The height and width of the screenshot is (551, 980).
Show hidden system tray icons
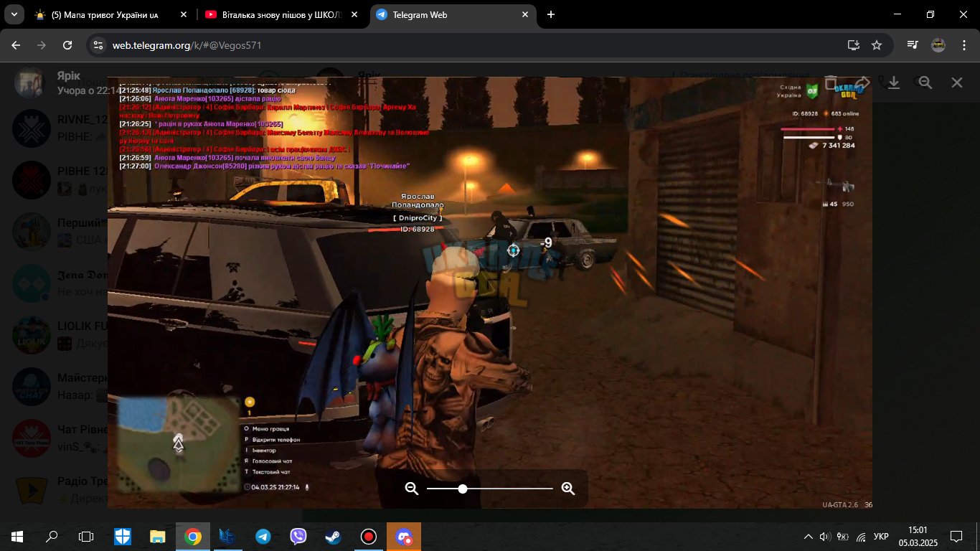[x=809, y=537]
